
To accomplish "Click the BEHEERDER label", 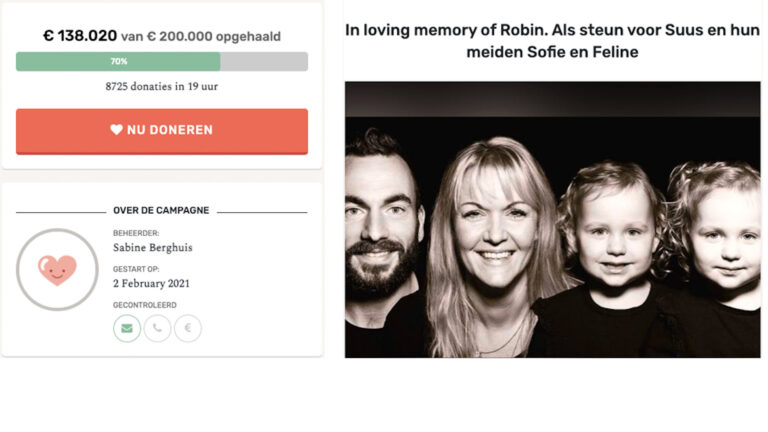I will pyautogui.click(x=136, y=233).
